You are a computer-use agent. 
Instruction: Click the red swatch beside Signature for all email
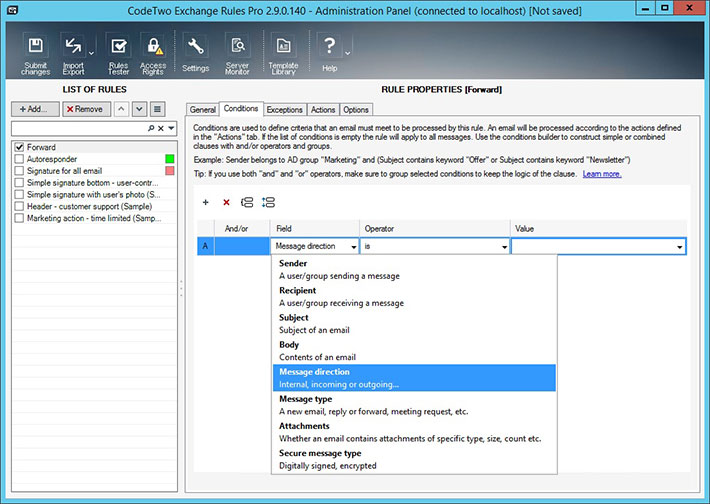[x=170, y=171]
